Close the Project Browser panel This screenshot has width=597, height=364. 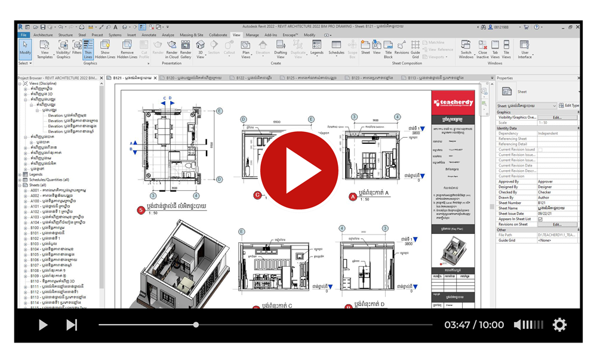click(101, 78)
